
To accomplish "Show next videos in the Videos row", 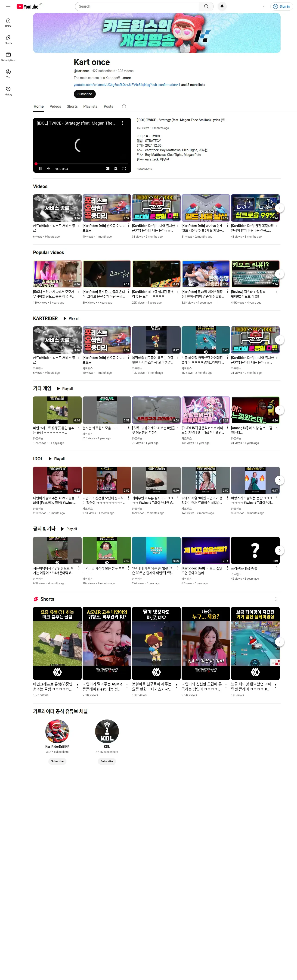I will (279, 208).
